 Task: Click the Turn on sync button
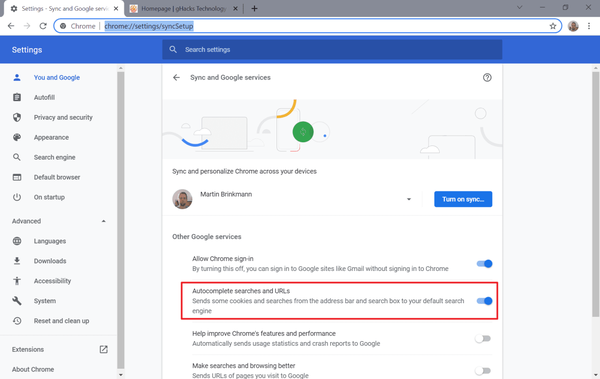click(x=463, y=199)
